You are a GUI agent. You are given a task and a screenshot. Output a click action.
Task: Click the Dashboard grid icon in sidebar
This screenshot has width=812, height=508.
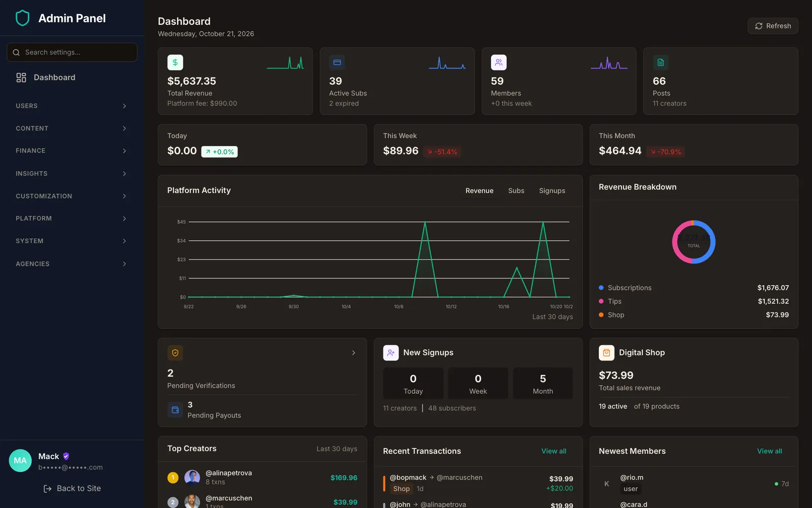(21, 77)
